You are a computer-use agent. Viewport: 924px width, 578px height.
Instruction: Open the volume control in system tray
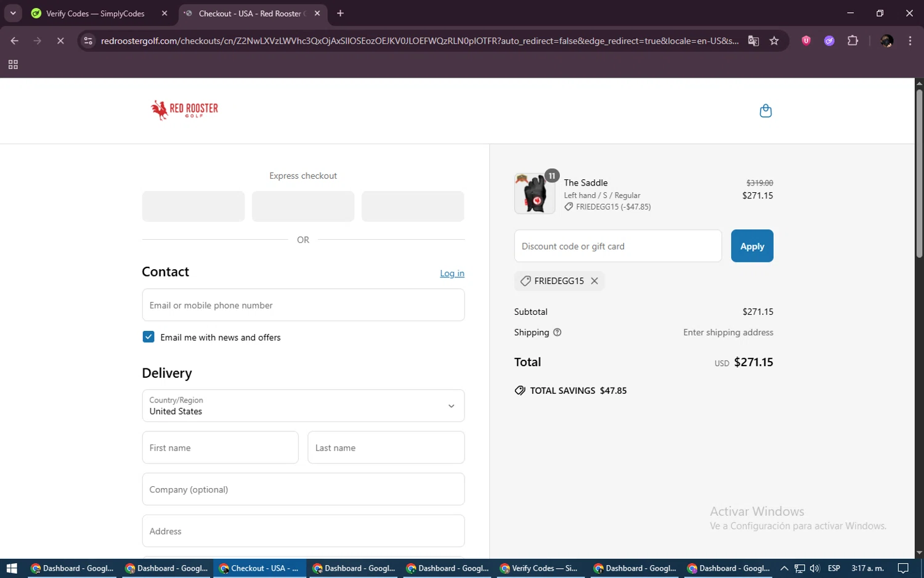(x=815, y=568)
